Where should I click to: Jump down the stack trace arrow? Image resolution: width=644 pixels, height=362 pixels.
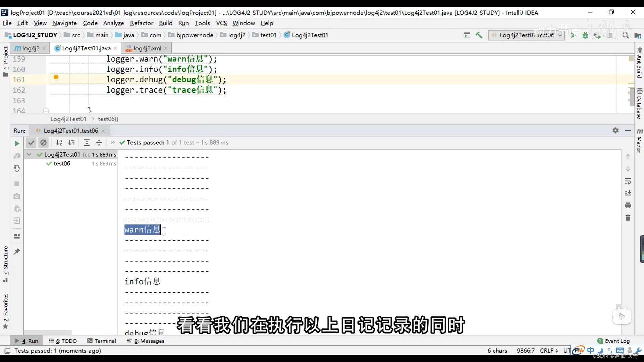[x=628, y=169]
